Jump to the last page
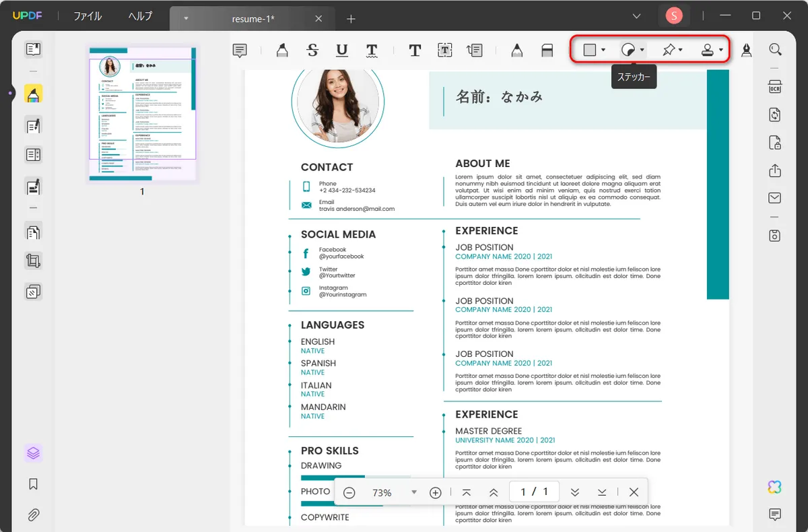Image resolution: width=808 pixels, height=532 pixels. pyautogui.click(x=602, y=492)
